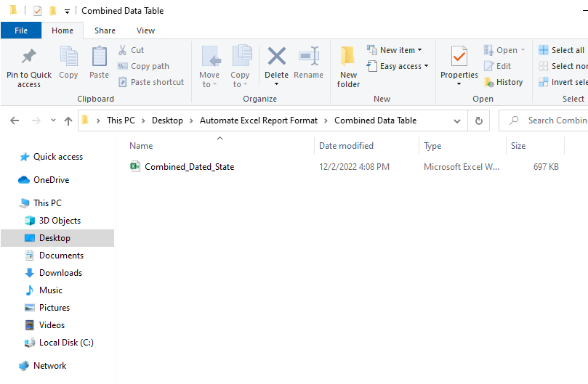Open Customize Quick Access Toolbar dropdown

[x=67, y=11]
